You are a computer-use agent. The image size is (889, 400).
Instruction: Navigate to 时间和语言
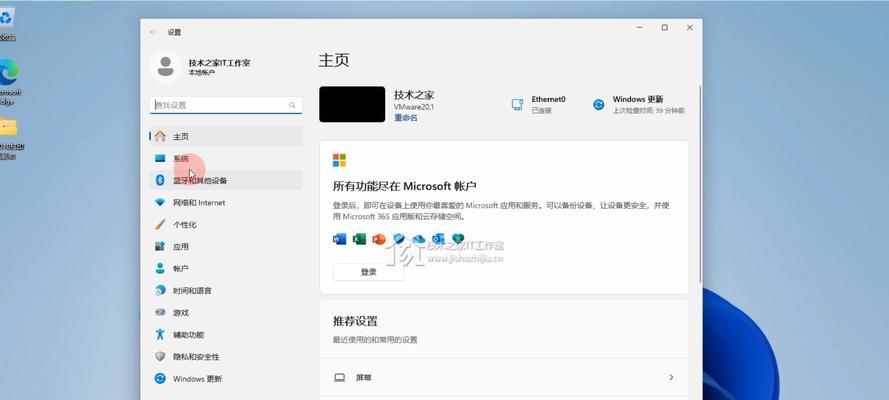coord(226,290)
